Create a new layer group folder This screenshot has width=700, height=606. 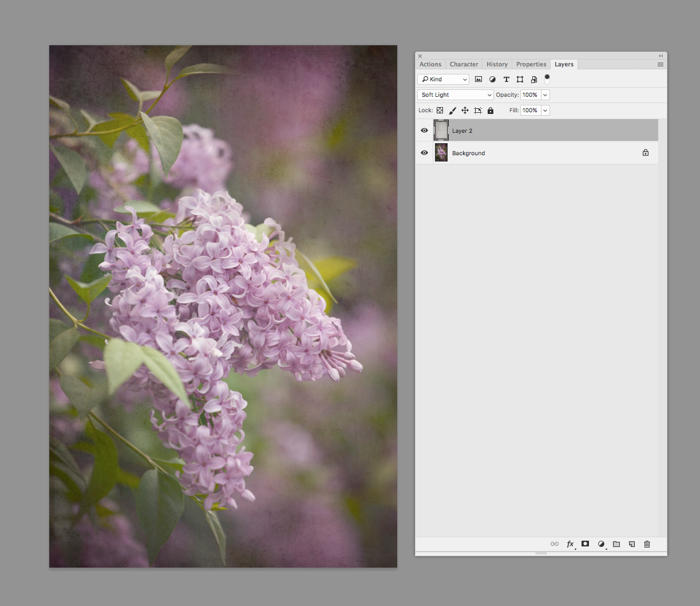pyautogui.click(x=616, y=544)
